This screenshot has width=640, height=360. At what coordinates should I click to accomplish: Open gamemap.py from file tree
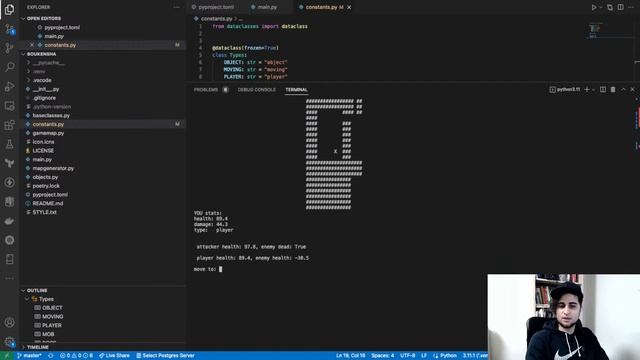[x=48, y=133]
